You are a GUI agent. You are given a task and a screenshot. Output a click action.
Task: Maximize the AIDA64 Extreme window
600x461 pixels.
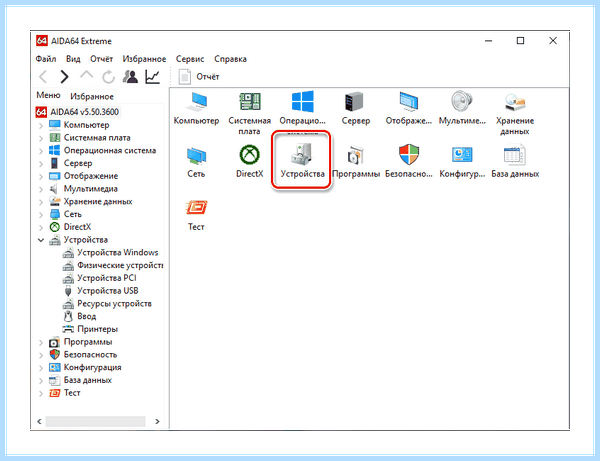[520, 41]
